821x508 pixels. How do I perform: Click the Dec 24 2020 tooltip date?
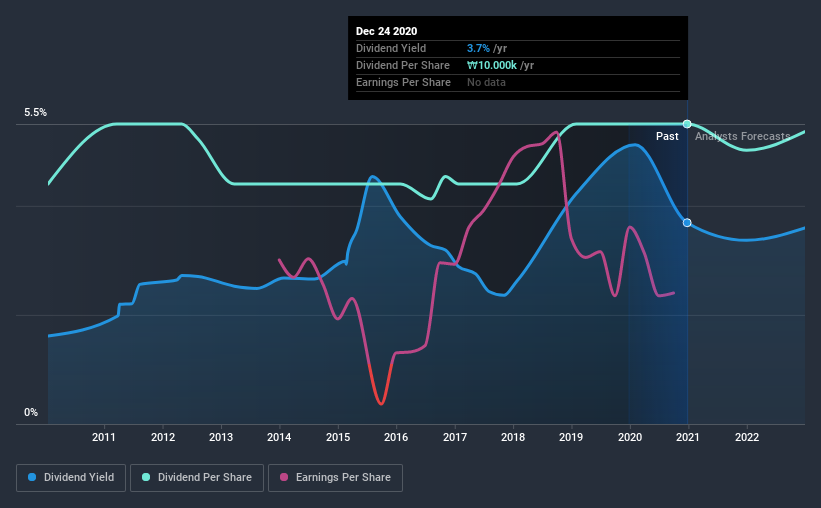(386, 31)
